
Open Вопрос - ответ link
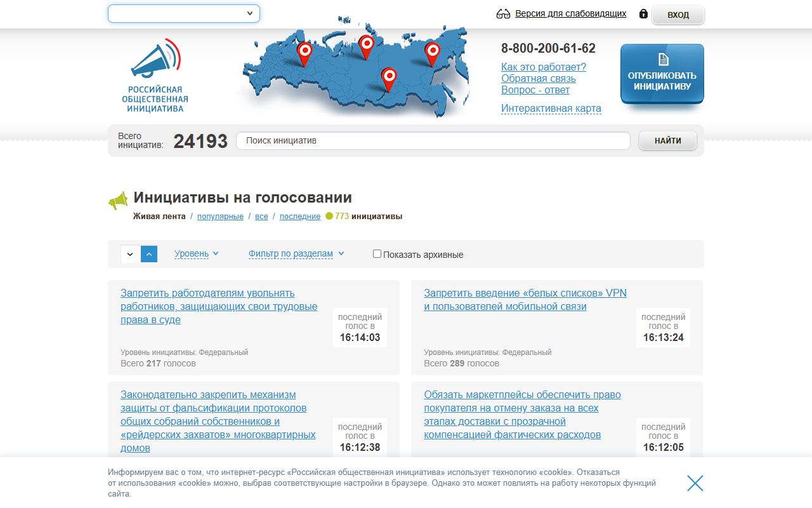[535, 90]
